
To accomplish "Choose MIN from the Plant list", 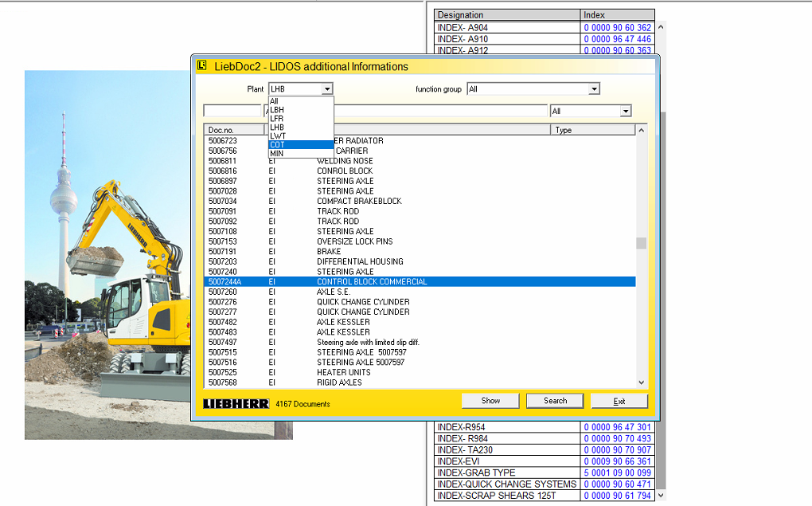I will click(x=277, y=154).
